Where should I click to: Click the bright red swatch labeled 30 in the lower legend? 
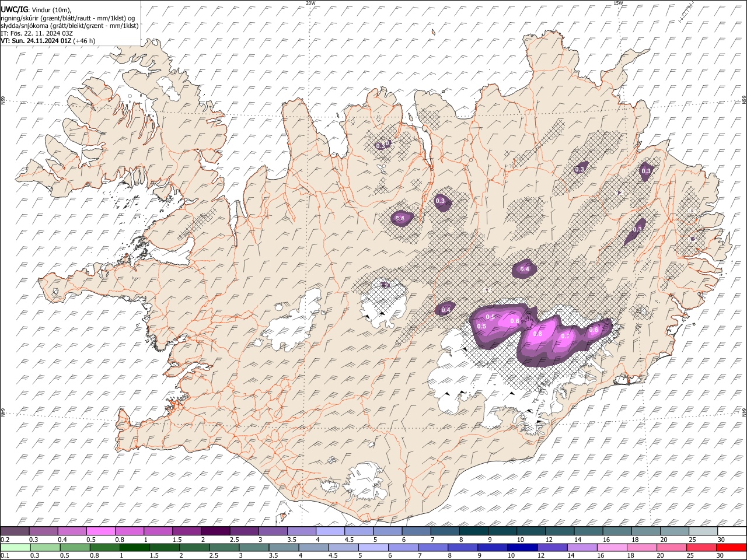(732, 547)
